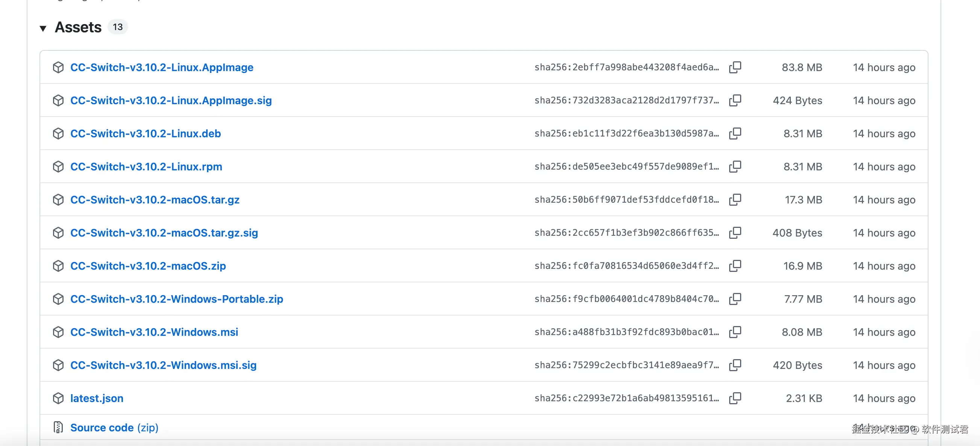Download CC-Switch-v3.10.2-macOS.zip file
Screen dimensions: 980x446
tap(148, 266)
